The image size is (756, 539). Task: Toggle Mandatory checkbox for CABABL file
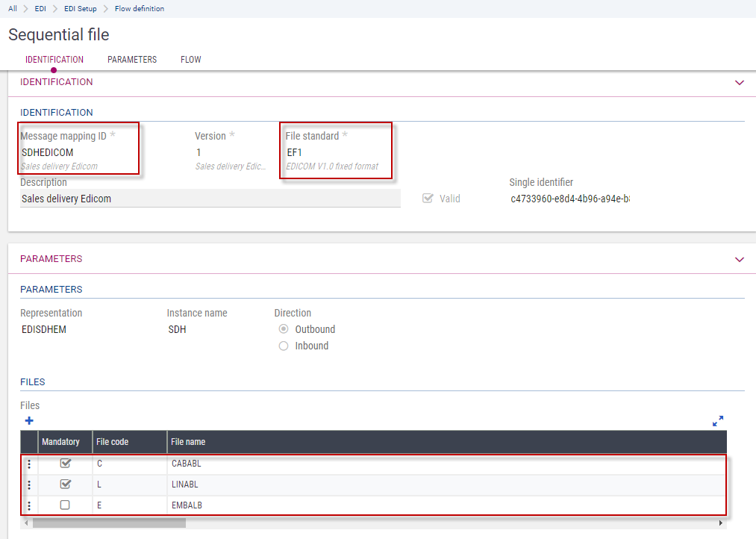(65, 464)
